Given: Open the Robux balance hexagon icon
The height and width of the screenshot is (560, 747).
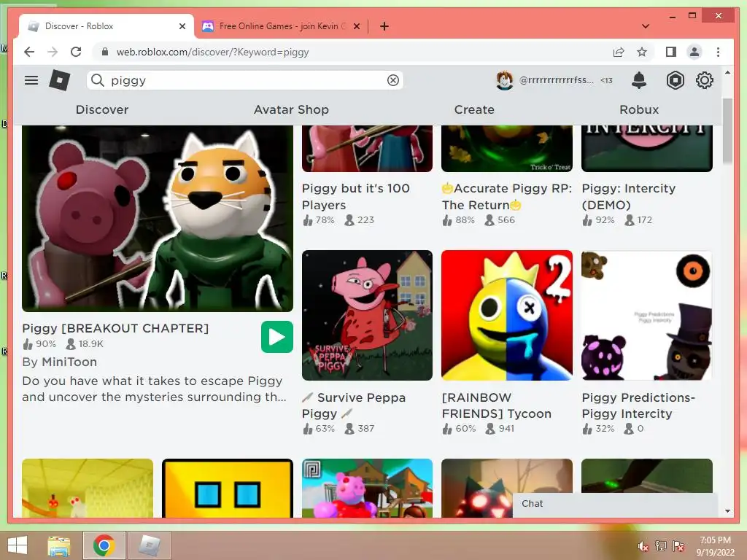Looking at the screenshot, I should pos(675,80).
